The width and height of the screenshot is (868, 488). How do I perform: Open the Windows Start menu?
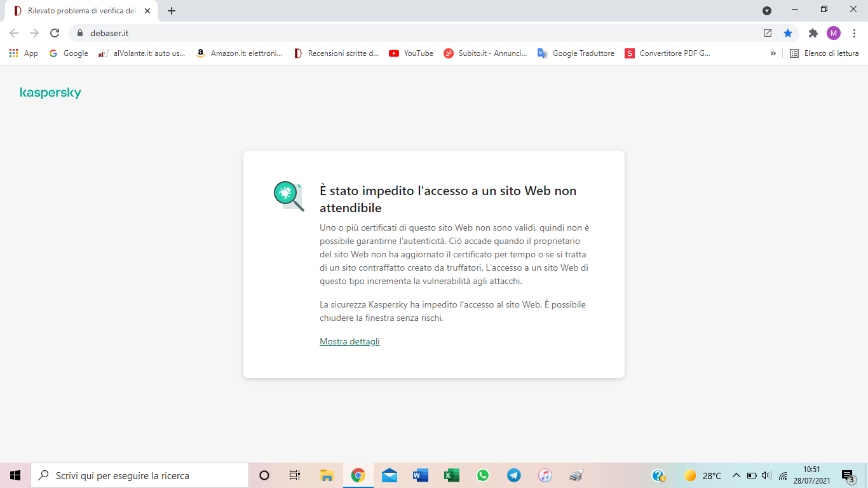pyautogui.click(x=15, y=475)
